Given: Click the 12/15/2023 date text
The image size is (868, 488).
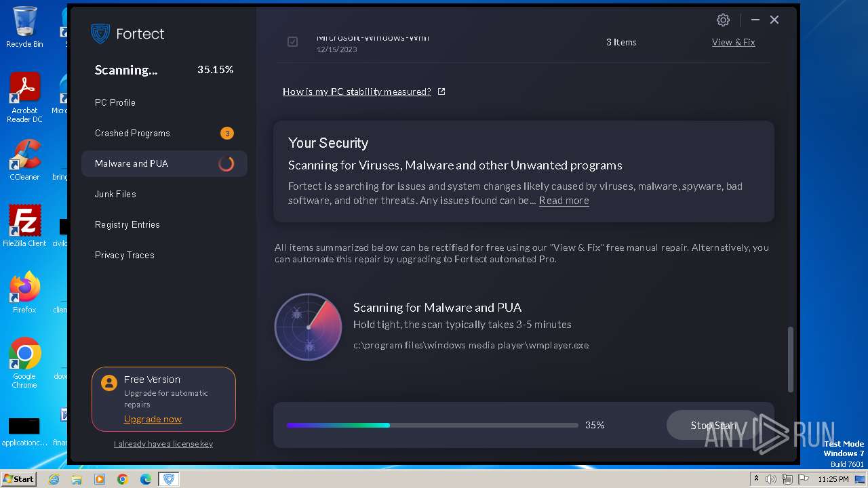Looking at the screenshot, I should coord(336,49).
